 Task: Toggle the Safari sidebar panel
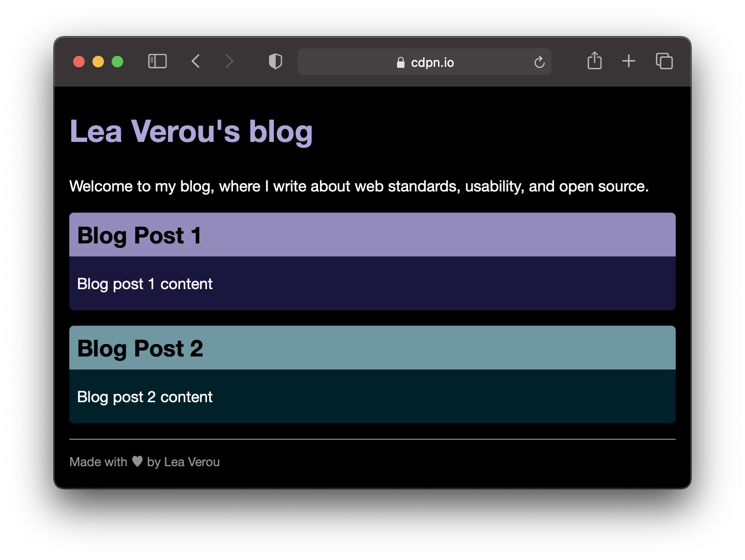click(x=157, y=62)
